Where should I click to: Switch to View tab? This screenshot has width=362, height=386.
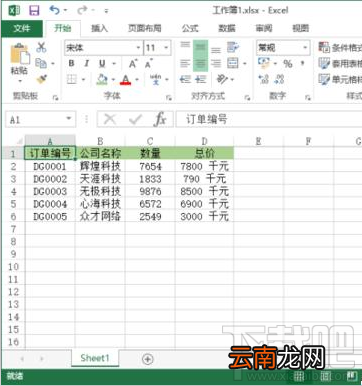(301, 29)
